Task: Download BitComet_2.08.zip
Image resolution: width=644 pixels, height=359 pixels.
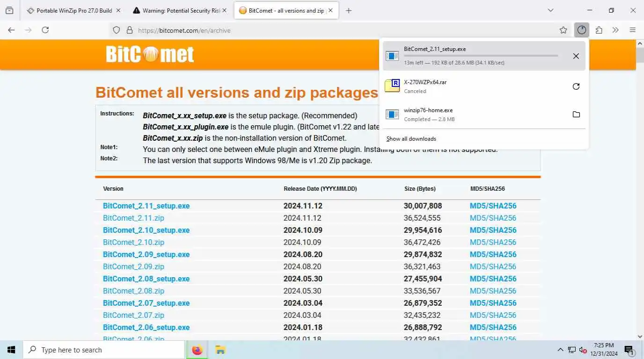Action: pyautogui.click(x=133, y=291)
